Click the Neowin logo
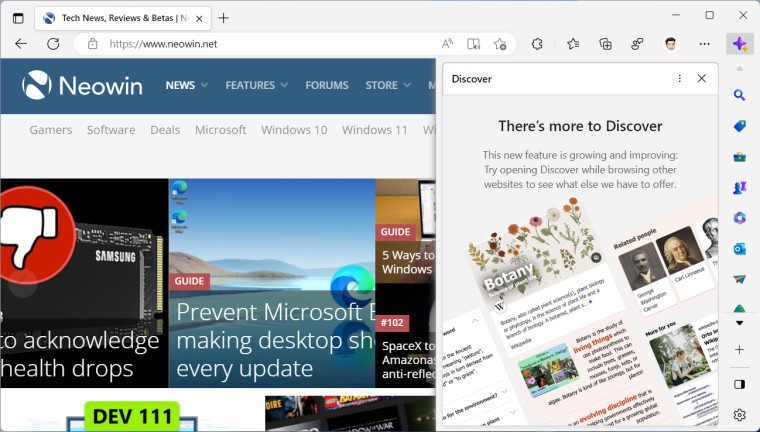Screen dimensions: 760x432 click(x=82, y=85)
